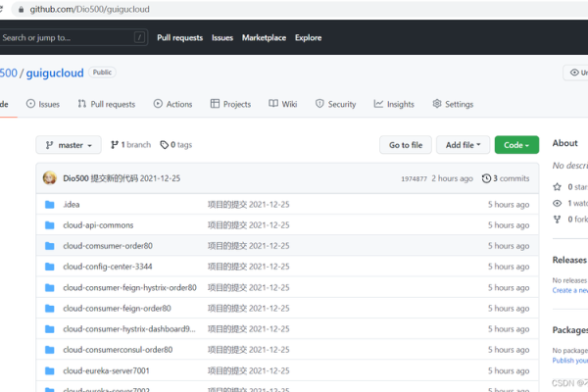The width and height of the screenshot is (588, 392).
Task: Open the cloud-consumer-hystrix-dashboard9... folder
Action: pos(129,329)
